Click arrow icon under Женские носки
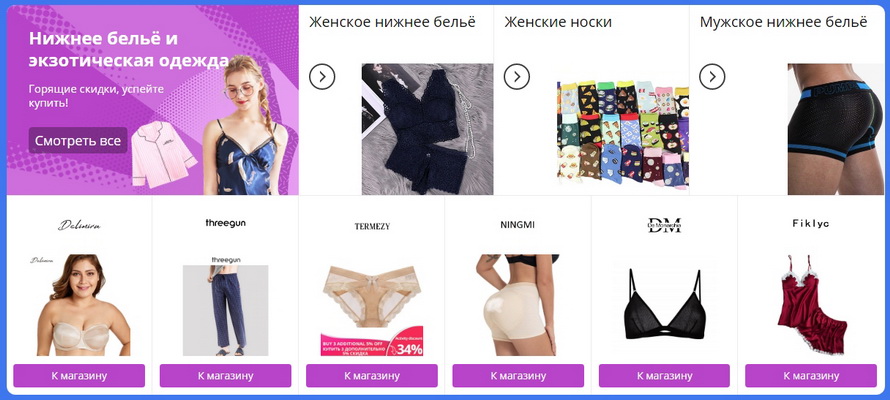The image size is (890, 400). pyautogui.click(x=517, y=77)
